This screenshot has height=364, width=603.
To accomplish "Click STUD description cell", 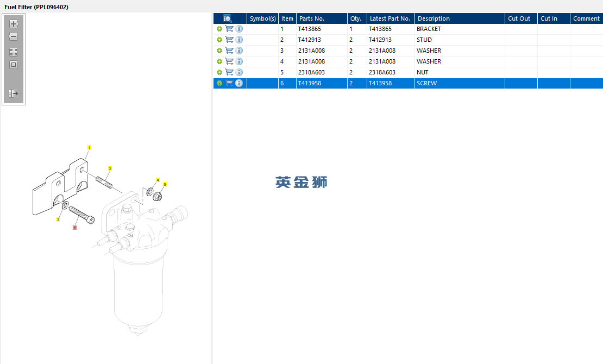I will pos(460,40).
